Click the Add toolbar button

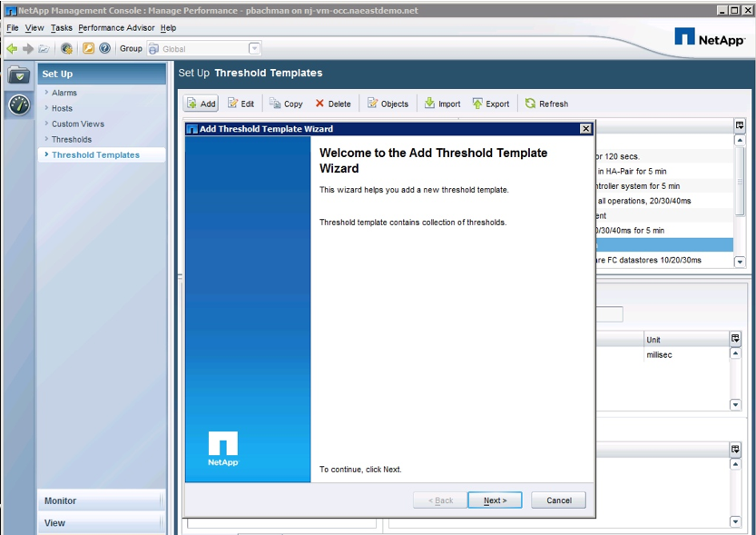point(201,104)
